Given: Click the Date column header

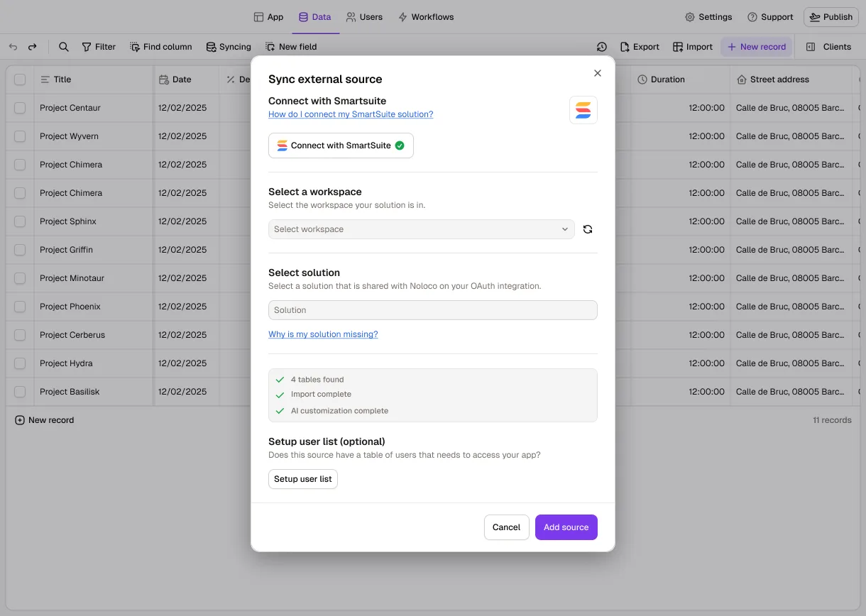Looking at the screenshot, I should 187,79.
